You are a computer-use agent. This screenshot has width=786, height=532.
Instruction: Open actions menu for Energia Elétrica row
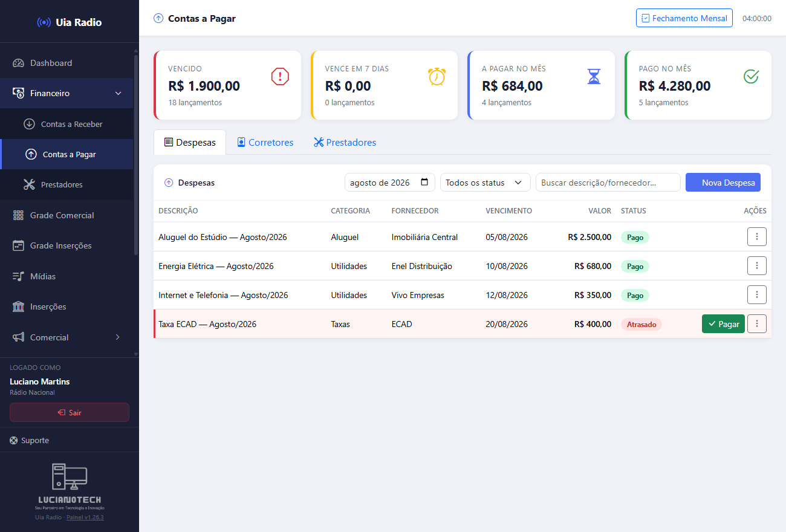(757, 266)
